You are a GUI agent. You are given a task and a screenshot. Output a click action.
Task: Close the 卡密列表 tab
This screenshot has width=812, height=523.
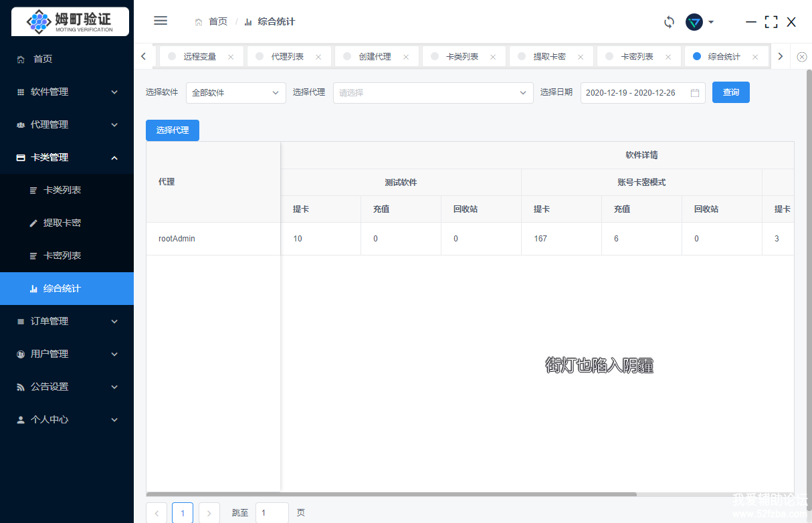click(x=668, y=58)
